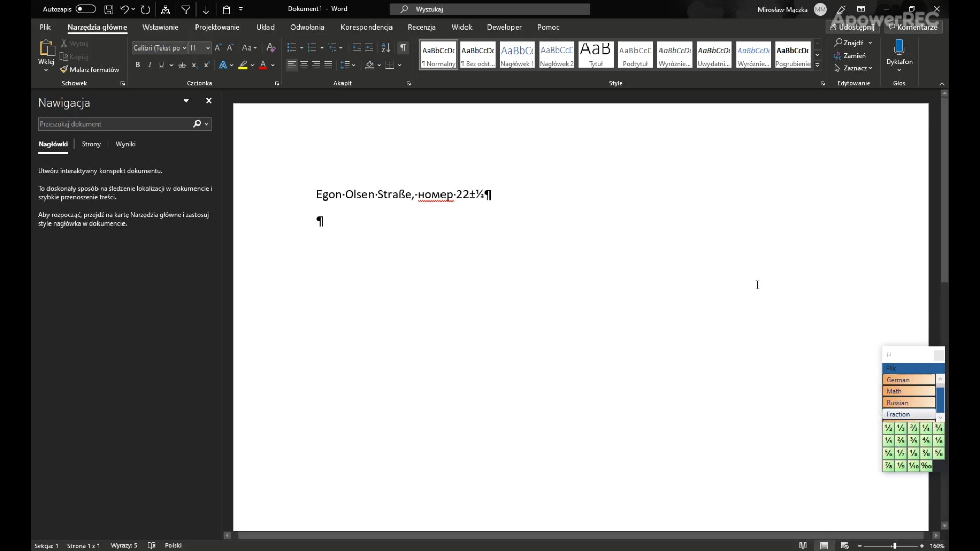Open the font size dropdown
980x551 pixels.
click(x=208, y=47)
